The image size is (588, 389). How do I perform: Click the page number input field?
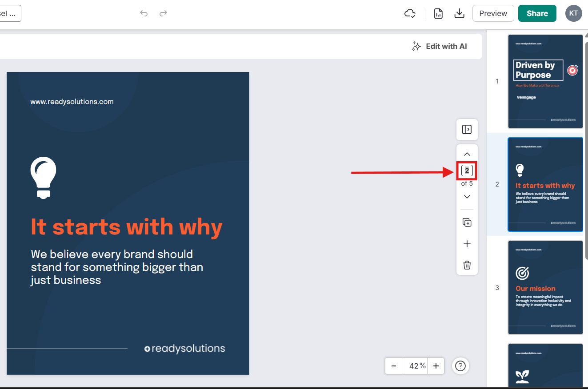click(x=467, y=171)
